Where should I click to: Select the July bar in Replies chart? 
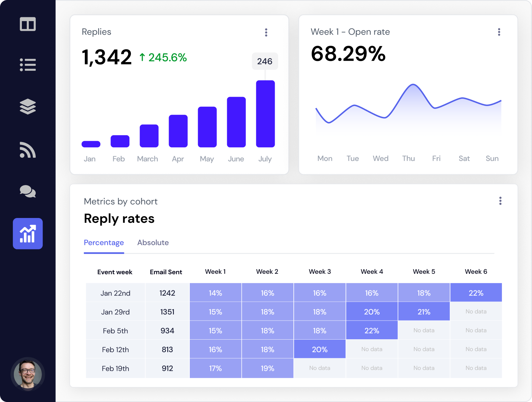[265, 114]
